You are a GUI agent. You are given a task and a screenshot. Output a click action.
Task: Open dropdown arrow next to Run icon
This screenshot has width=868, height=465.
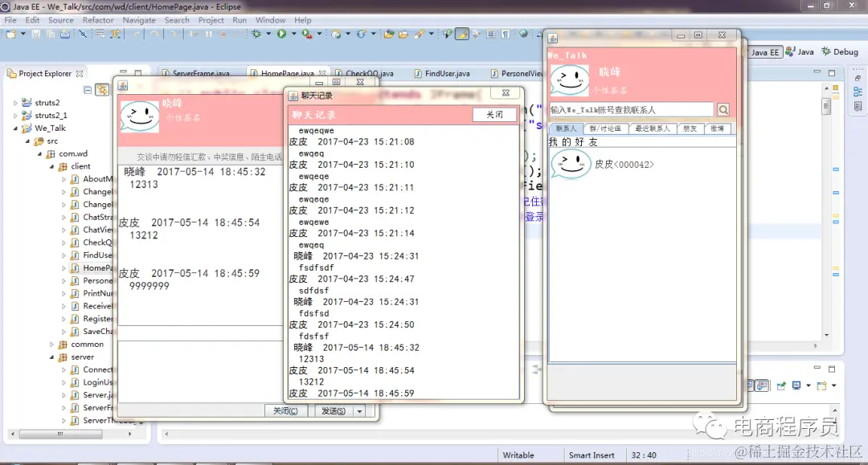pyautogui.click(x=294, y=35)
